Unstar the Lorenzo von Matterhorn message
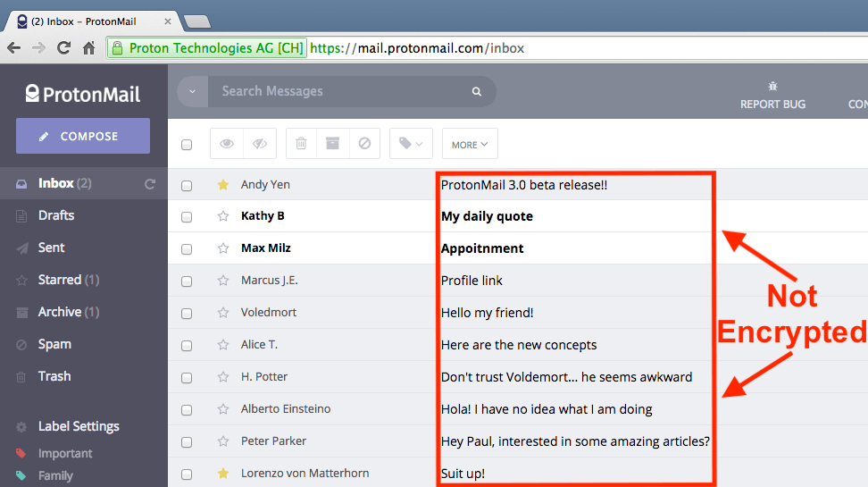The height and width of the screenshot is (487, 868). pos(223,473)
